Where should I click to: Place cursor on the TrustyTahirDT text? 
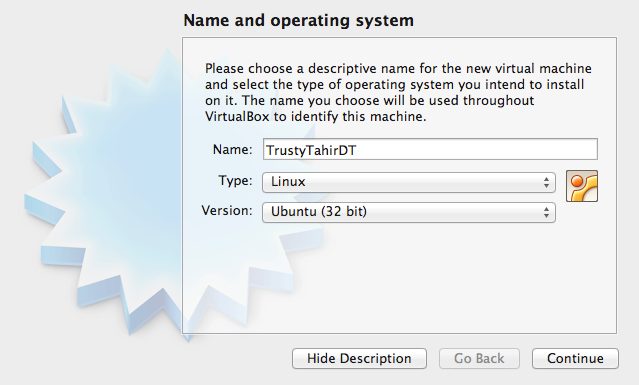(x=311, y=151)
